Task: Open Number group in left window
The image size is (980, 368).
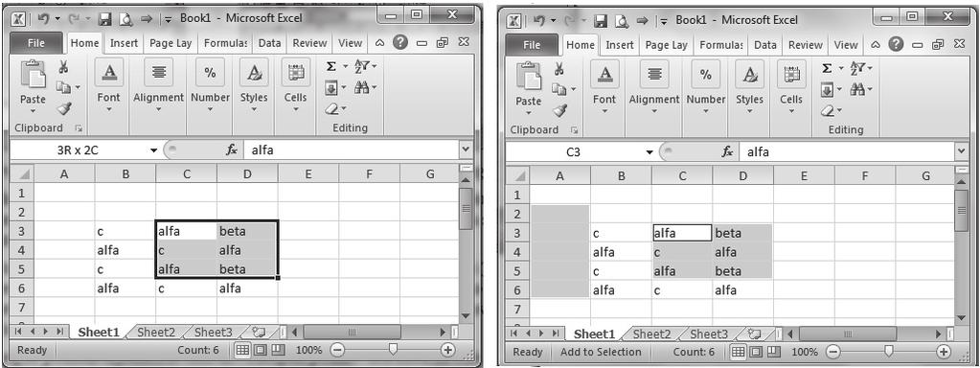Action: pyautogui.click(x=210, y=85)
